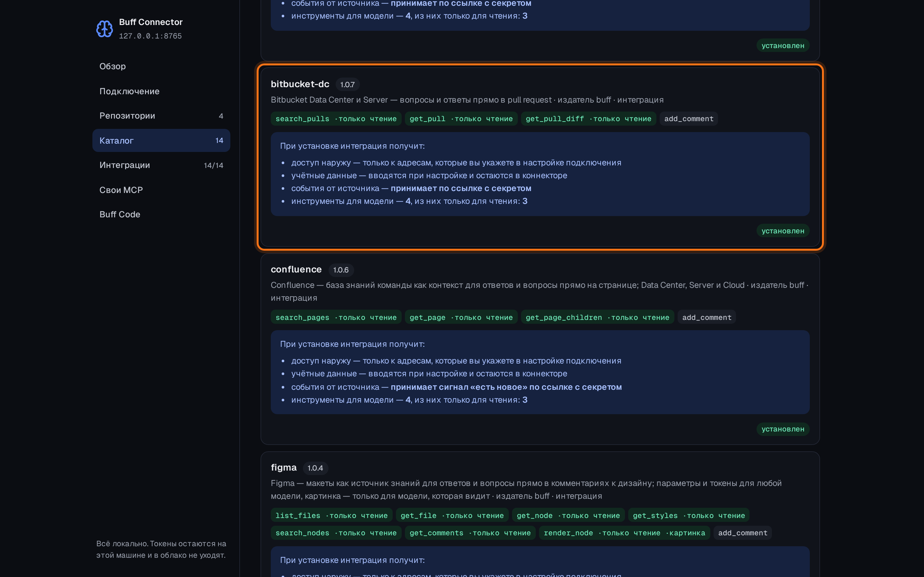Click the get_pull_diff tool tag
Image resolution: width=924 pixels, height=577 pixels.
[x=588, y=119]
